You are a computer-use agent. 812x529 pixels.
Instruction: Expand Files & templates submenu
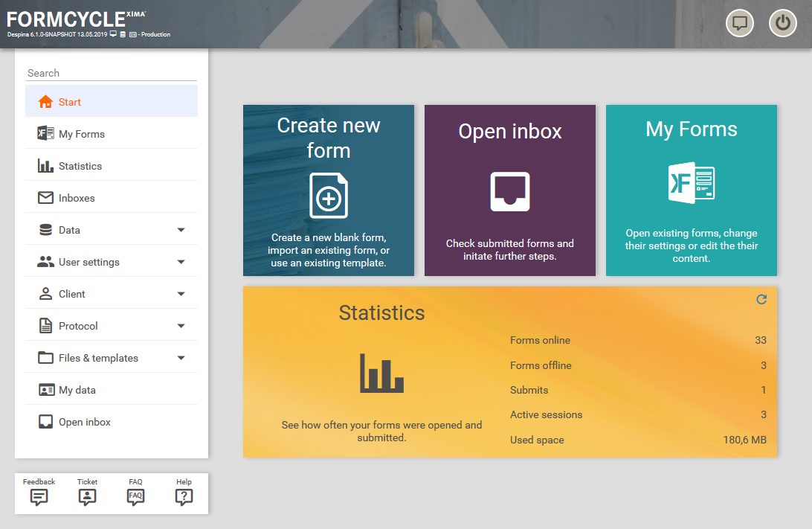(181, 358)
